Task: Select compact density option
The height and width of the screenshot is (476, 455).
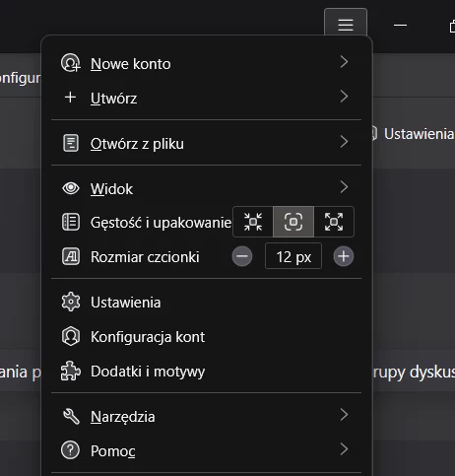Action: coord(253,222)
